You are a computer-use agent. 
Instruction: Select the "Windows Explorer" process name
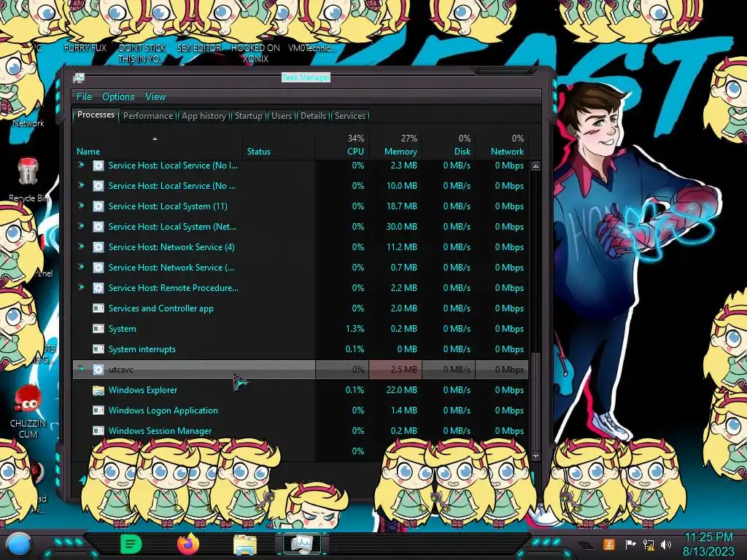pyautogui.click(x=143, y=390)
